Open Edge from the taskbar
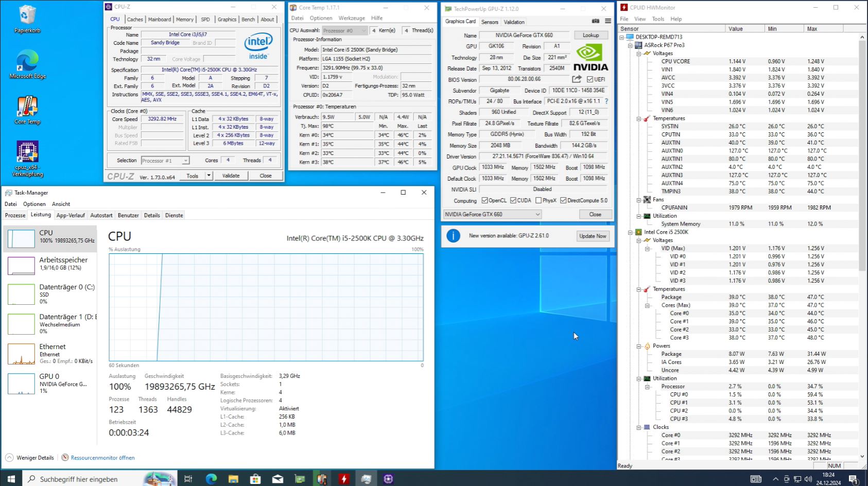868x486 pixels. (x=211, y=479)
